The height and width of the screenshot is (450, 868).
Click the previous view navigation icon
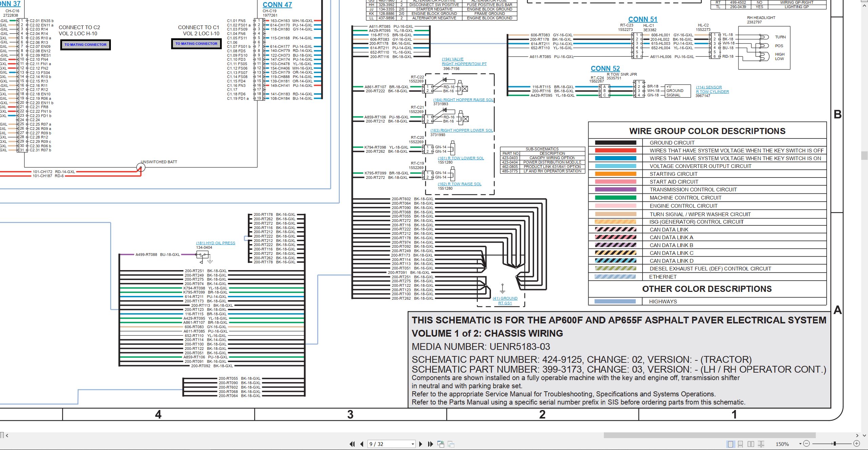coord(441,444)
